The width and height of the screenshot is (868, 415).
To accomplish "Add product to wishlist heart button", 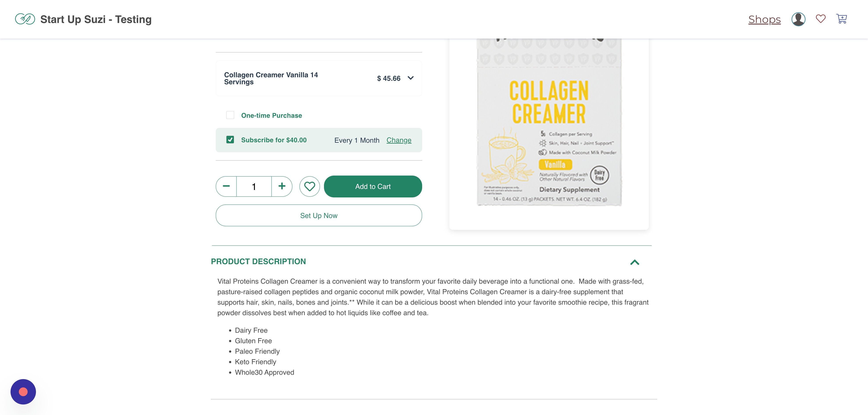I will (309, 186).
